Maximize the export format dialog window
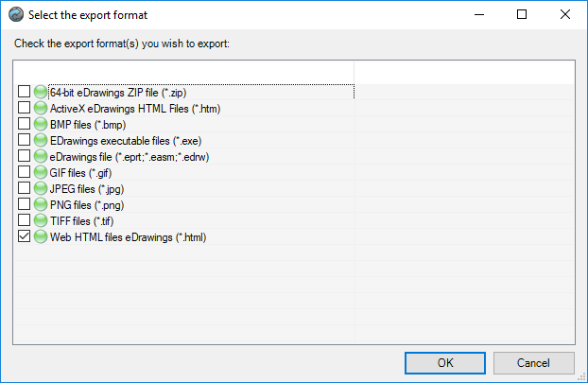The width and height of the screenshot is (588, 383). tap(522, 15)
